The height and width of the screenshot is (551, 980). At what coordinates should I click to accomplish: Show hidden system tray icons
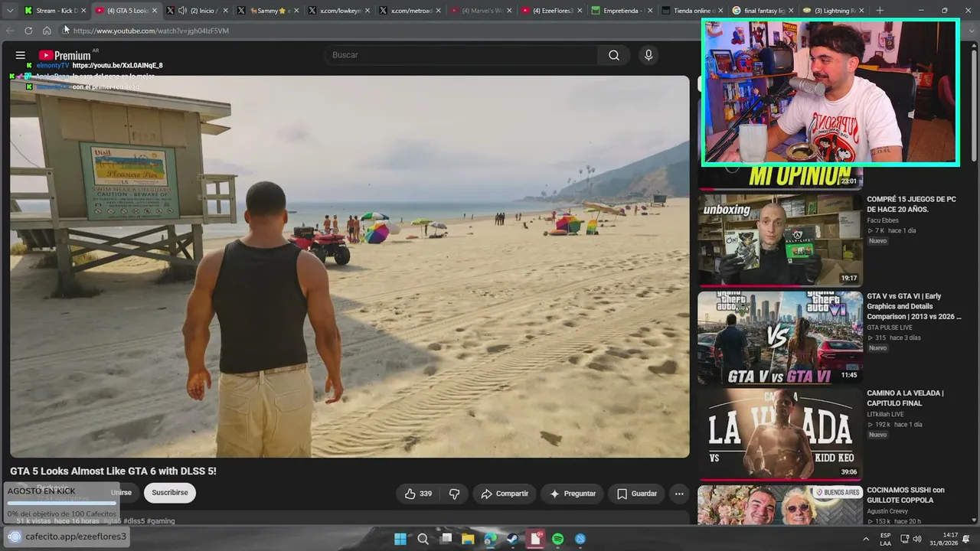(866, 539)
